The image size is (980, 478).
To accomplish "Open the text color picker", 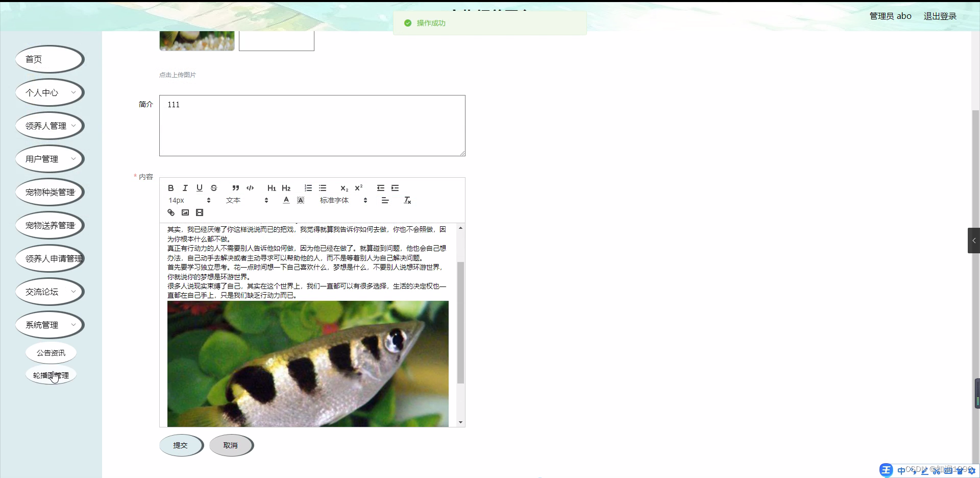I will (x=286, y=200).
